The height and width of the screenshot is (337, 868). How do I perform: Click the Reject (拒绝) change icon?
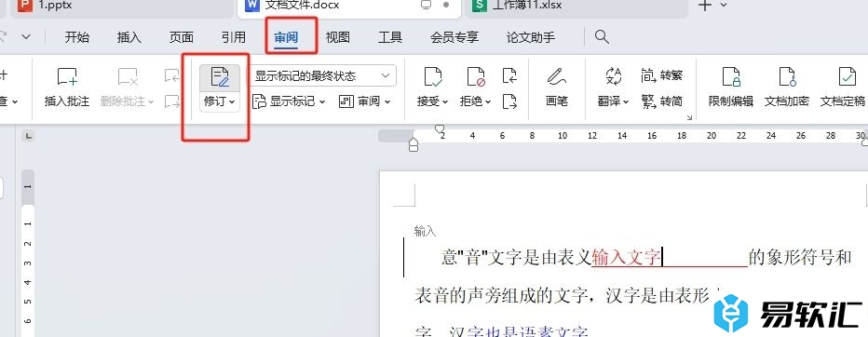[x=476, y=77]
